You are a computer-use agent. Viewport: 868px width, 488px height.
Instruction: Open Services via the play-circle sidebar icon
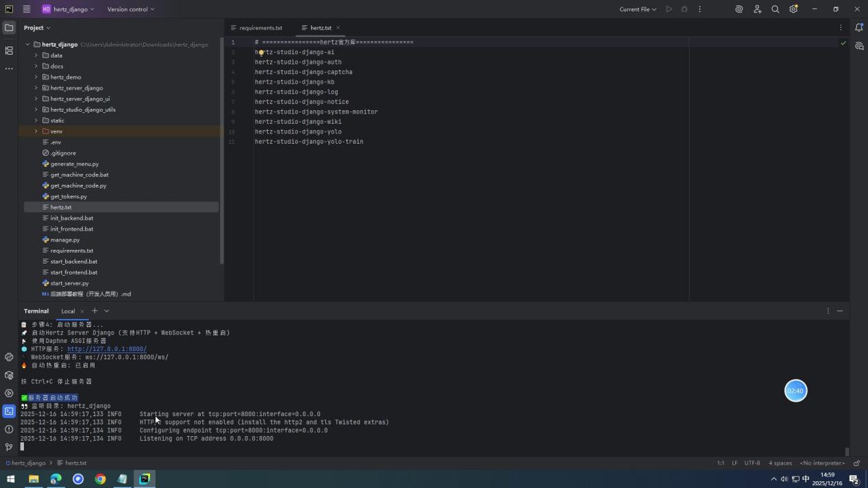(9, 393)
